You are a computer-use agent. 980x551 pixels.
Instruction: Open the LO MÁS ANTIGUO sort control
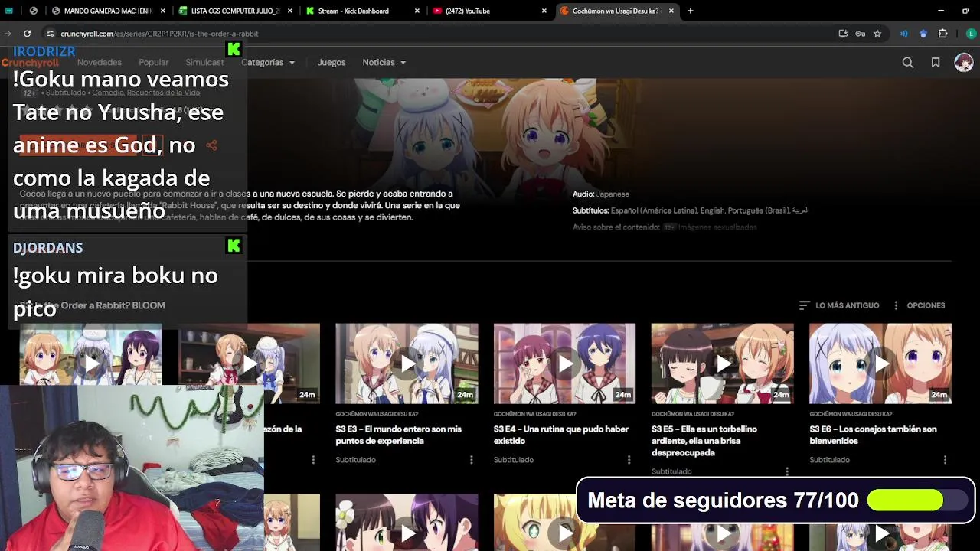click(x=839, y=305)
